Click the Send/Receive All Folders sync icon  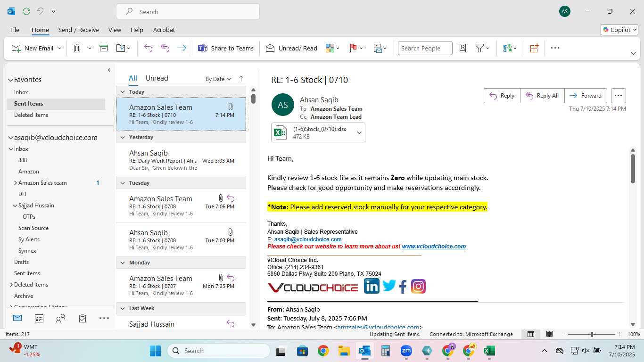[26, 11]
